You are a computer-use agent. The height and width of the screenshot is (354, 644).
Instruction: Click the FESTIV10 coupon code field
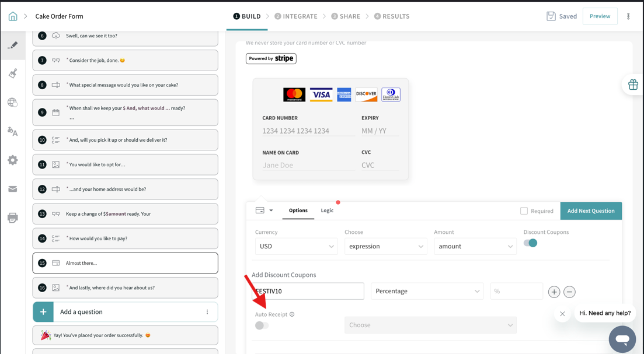308,291
